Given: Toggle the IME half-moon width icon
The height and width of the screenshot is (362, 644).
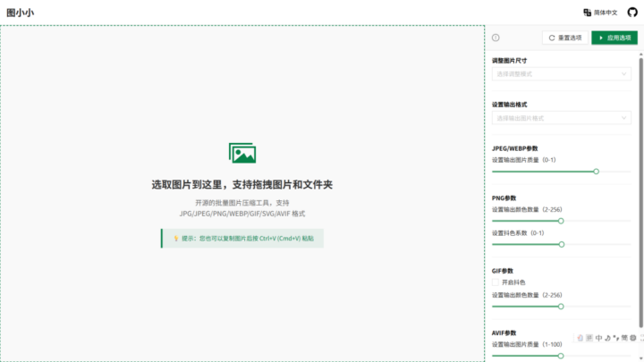Looking at the screenshot, I should pos(607,338).
